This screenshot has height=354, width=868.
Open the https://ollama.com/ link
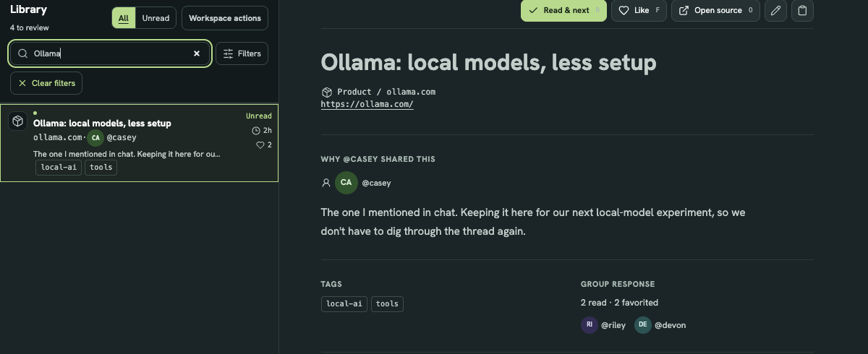point(367,104)
